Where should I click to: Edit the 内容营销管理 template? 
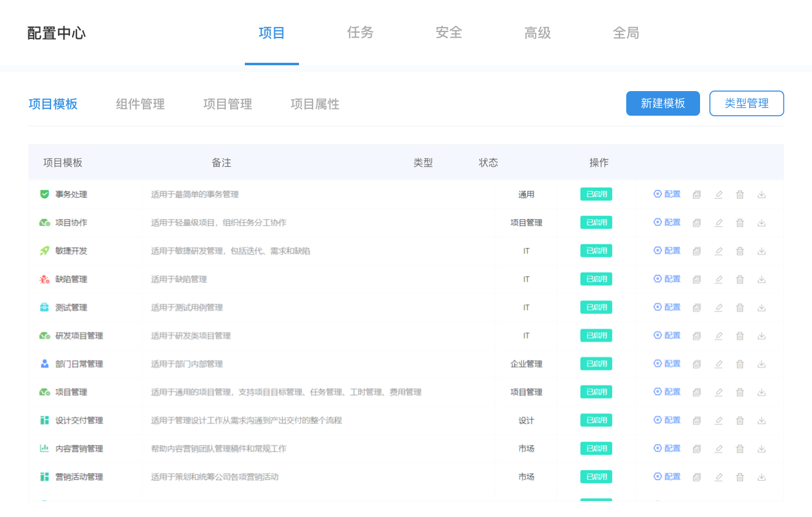(718, 449)
